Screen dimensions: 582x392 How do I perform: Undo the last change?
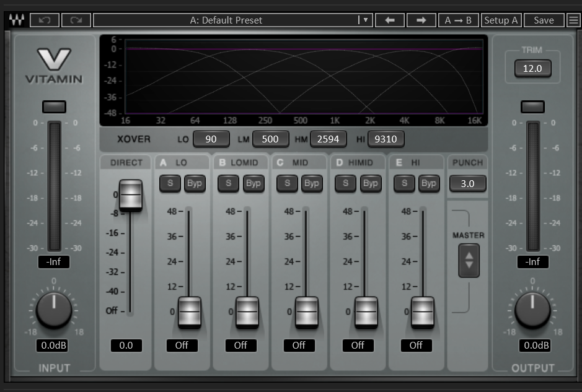pyautogui.click(x=45, y=20)
